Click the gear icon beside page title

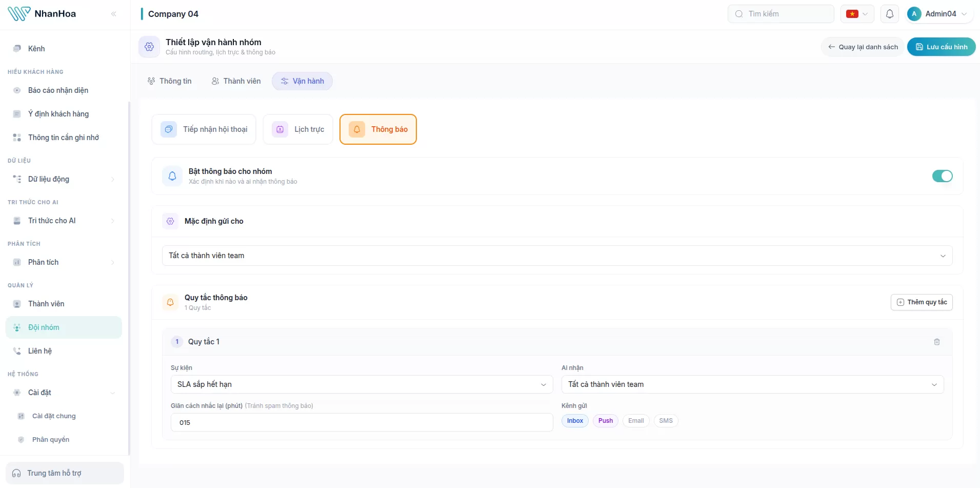pyautogui.click(x=149, y=47)
